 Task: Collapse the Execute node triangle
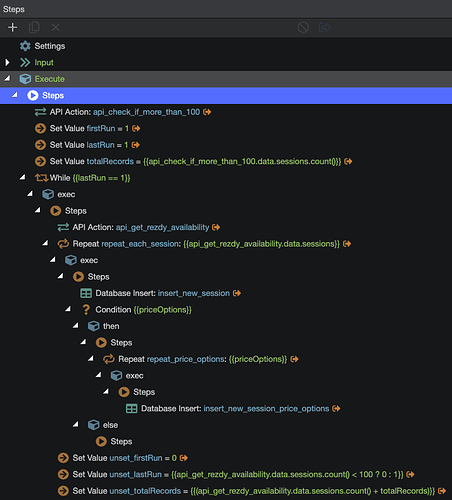click(7, 79)
